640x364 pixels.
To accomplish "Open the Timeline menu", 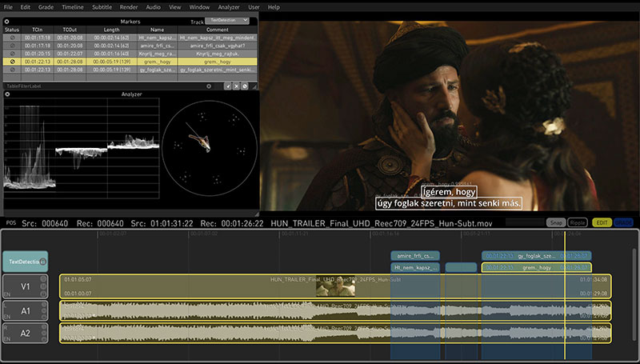I will [x=73, y=7].
